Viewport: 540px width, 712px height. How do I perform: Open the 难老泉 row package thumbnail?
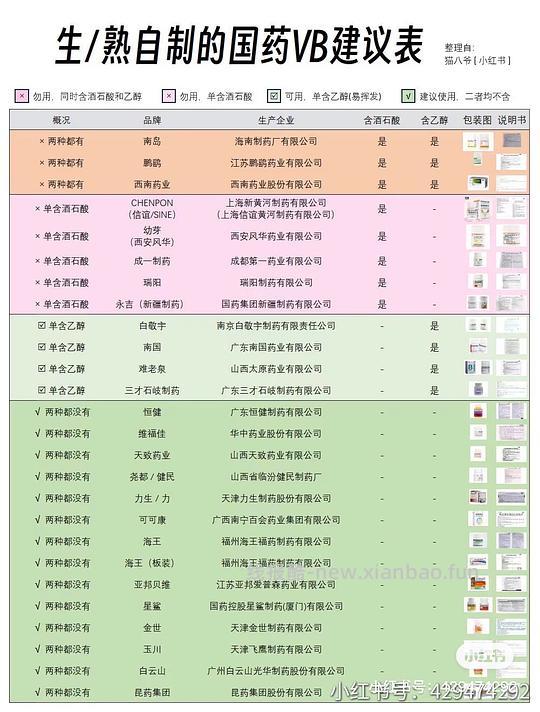click(478, 368)
